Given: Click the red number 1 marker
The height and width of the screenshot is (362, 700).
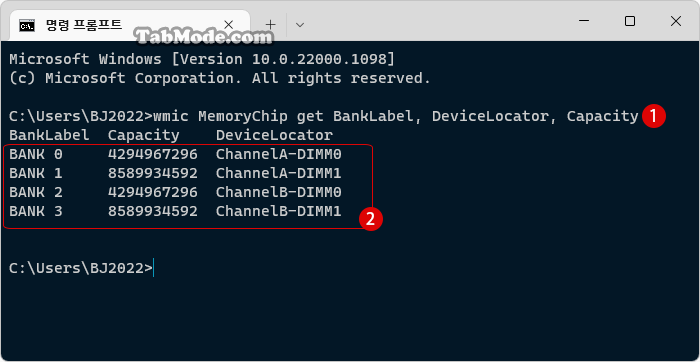Looking at the screenshot, I should click(654, 117).
